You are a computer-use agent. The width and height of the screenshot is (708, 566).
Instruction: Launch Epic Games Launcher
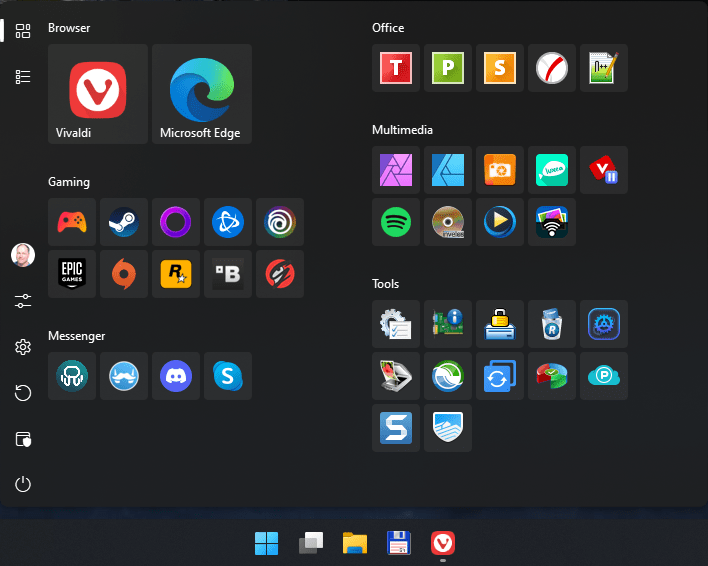point(72,274)
